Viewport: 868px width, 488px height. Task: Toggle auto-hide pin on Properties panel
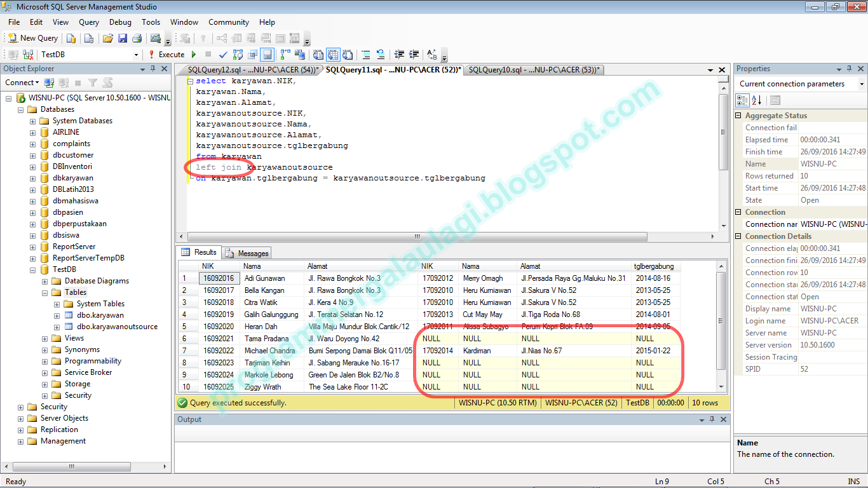(x=849, y=69)
